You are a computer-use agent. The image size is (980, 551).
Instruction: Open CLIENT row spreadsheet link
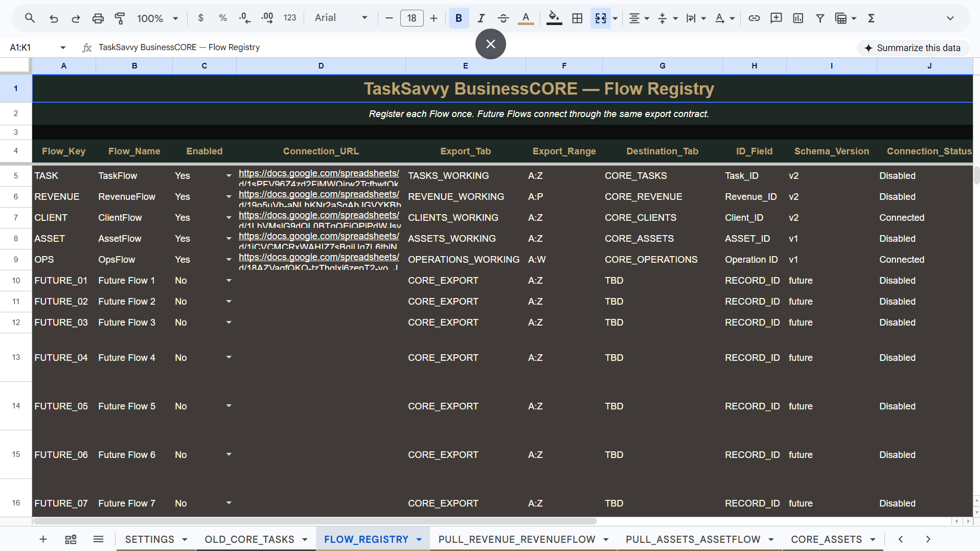pyautogui.click(x=319, y=215)
